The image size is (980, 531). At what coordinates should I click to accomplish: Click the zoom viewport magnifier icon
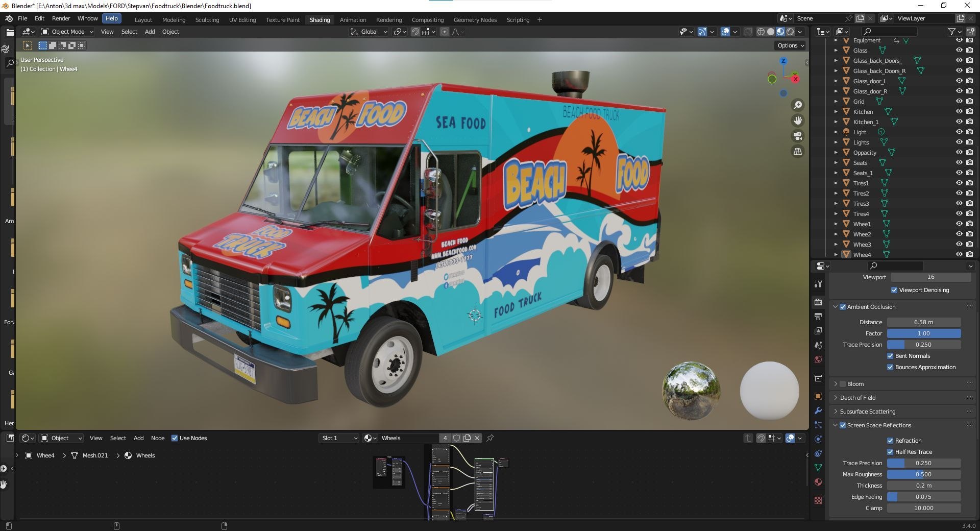[x=797, y=105]
